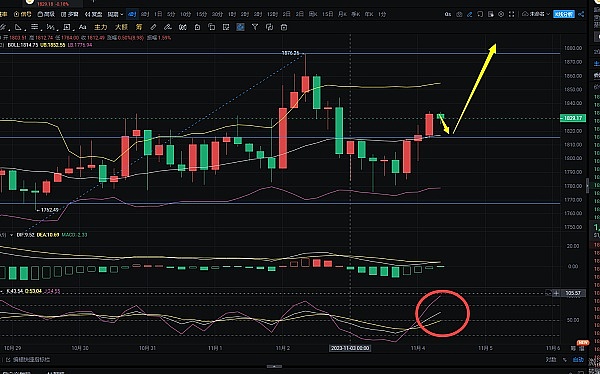Screen dimensions: 600x374
Task: Take a chart snapshot with camera icon
Action: click(x=459, y=15)
